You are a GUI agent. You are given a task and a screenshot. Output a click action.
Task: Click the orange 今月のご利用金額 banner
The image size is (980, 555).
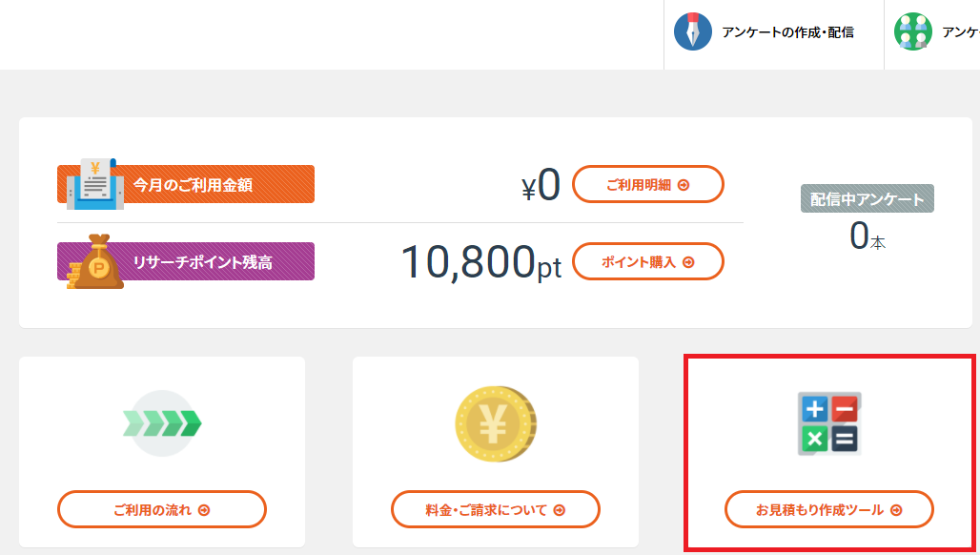click(186, 184)
